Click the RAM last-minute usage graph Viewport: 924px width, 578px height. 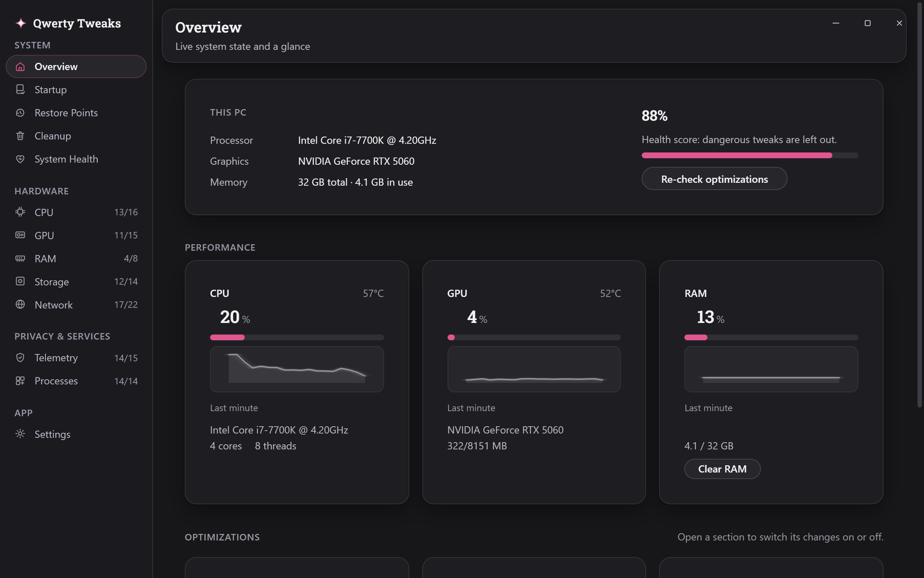click(x=771, y=369)
